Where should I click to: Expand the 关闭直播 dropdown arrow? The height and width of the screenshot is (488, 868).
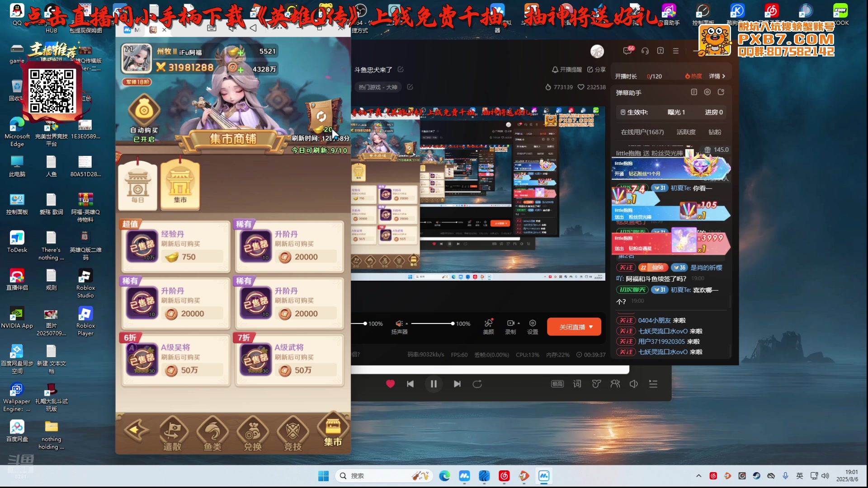point(591,327)
